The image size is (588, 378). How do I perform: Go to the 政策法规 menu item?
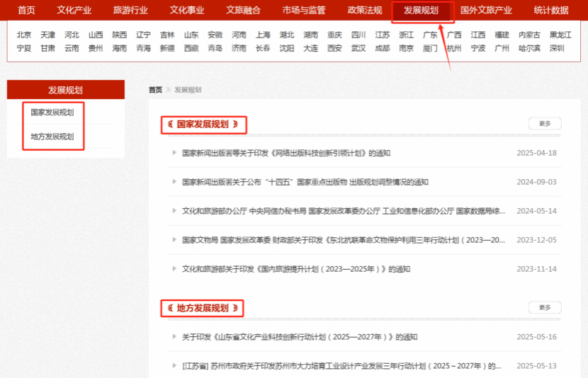coord(365,10)
